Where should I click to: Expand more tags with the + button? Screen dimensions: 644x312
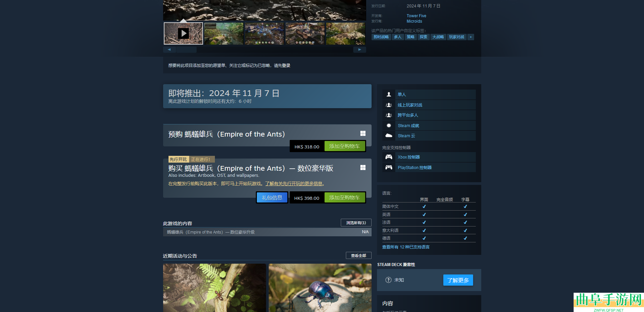(x=470, y=37)
